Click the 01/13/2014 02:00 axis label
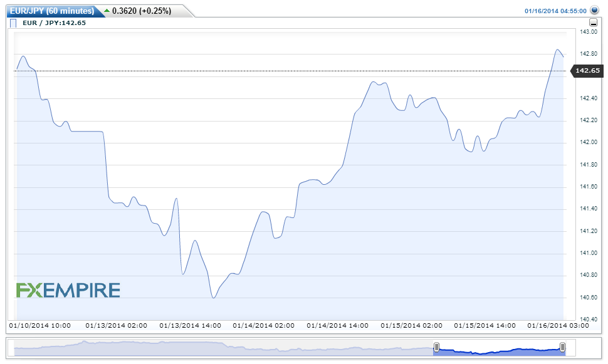This screenshot has width=608, height=364. point(117,326)
